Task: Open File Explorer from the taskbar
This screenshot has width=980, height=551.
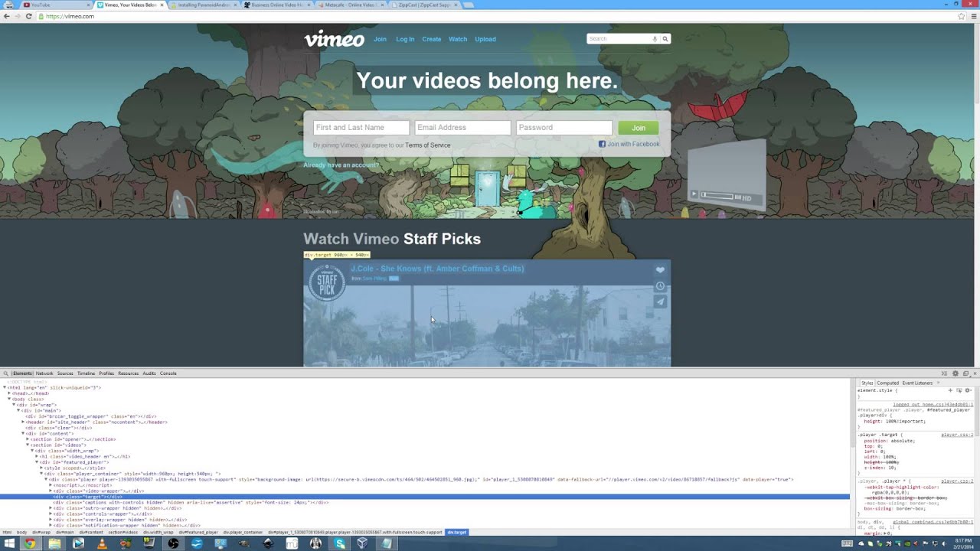Action: [54, 543]
